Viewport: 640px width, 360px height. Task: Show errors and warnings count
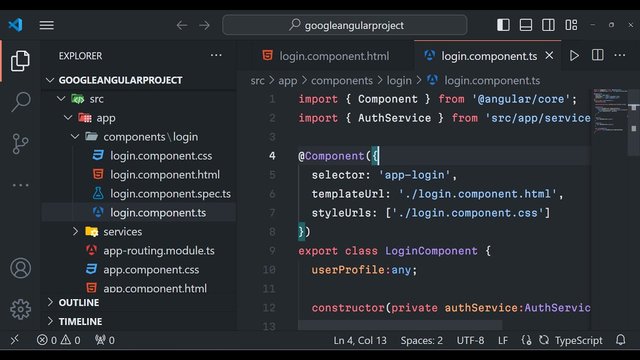58,340
